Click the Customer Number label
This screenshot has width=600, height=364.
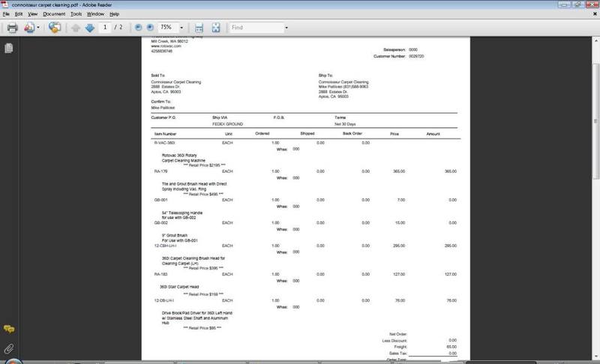(389, 56)
